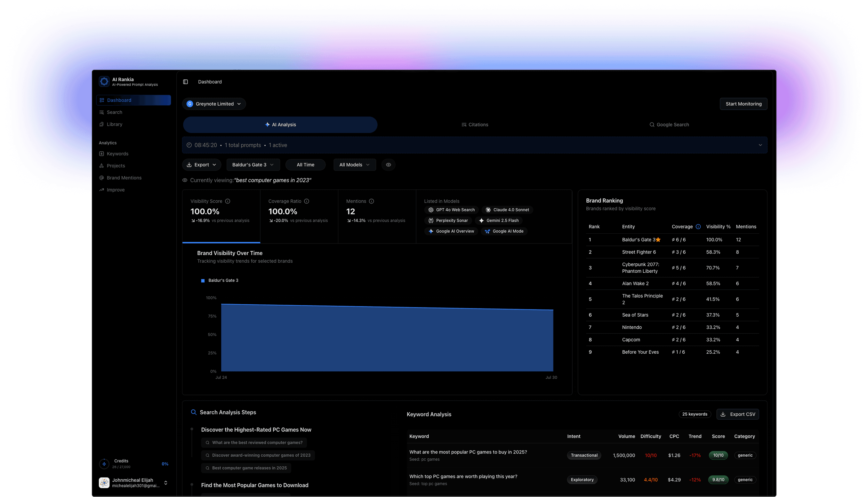Viewport: 868px width, 497px height.
Task: Click 'Discover award-winning computer games of 2023' query
Action: click(258, 455)
